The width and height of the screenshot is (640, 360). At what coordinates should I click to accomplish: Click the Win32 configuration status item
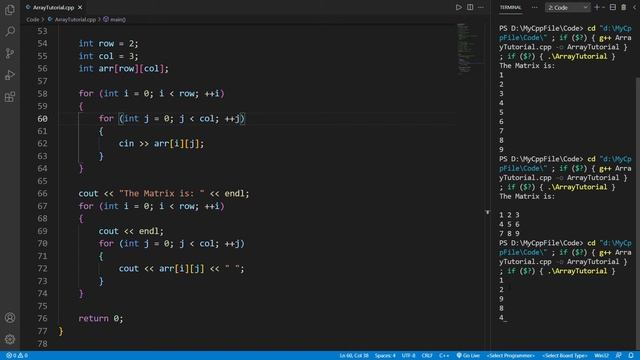pos(602,356)
